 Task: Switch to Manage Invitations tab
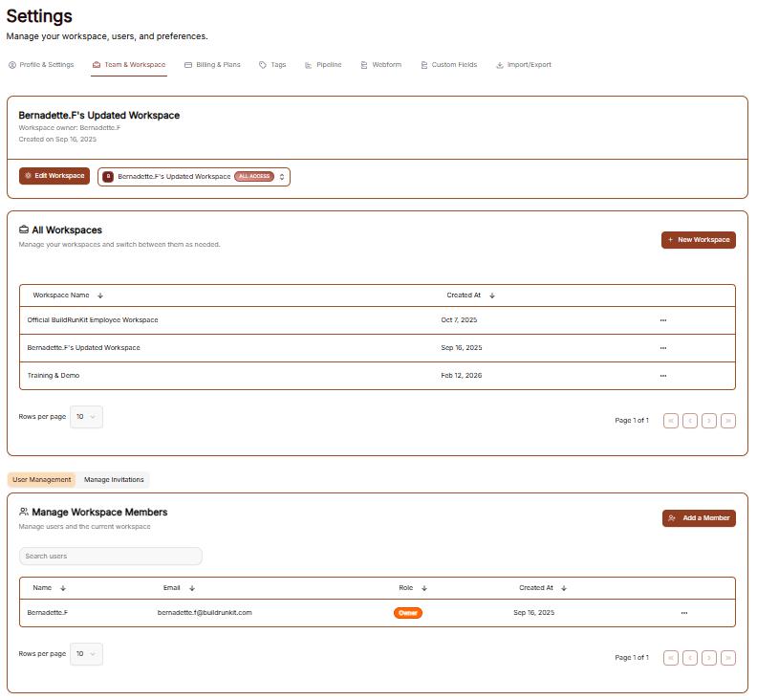[x=114, y=480]
